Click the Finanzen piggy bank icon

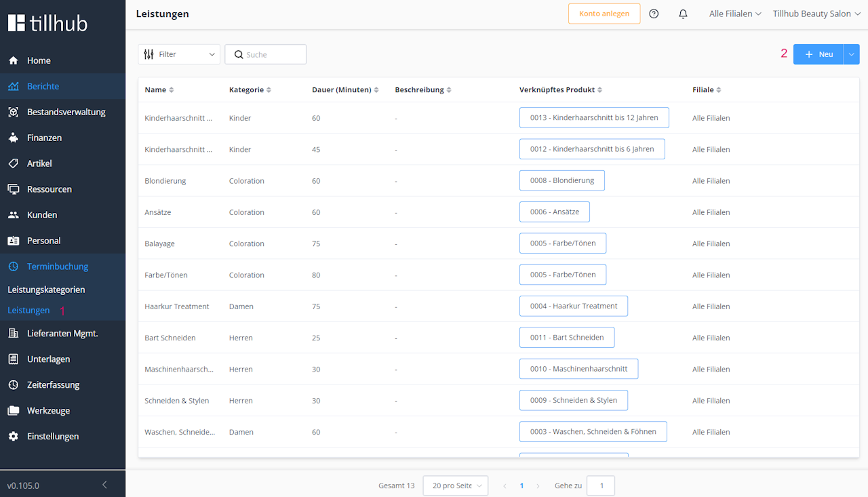coord(13,138)
